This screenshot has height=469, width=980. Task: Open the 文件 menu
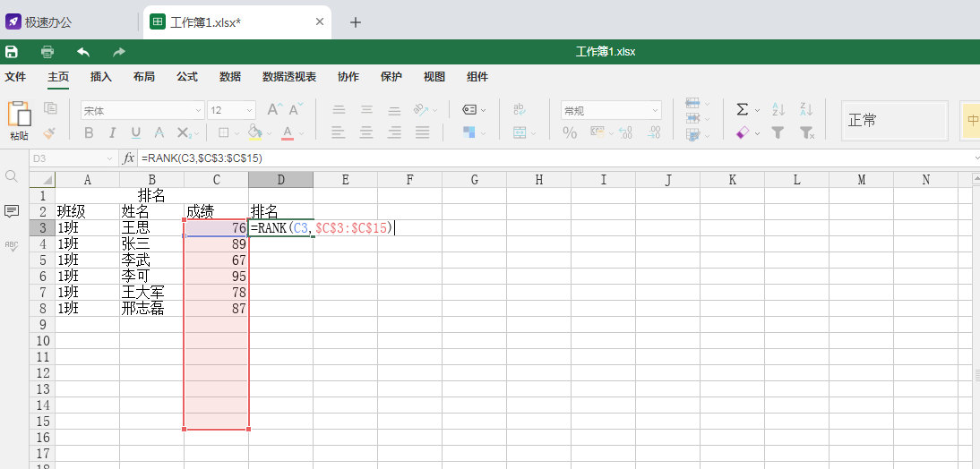pyautogui.click(x=15, y=78)
